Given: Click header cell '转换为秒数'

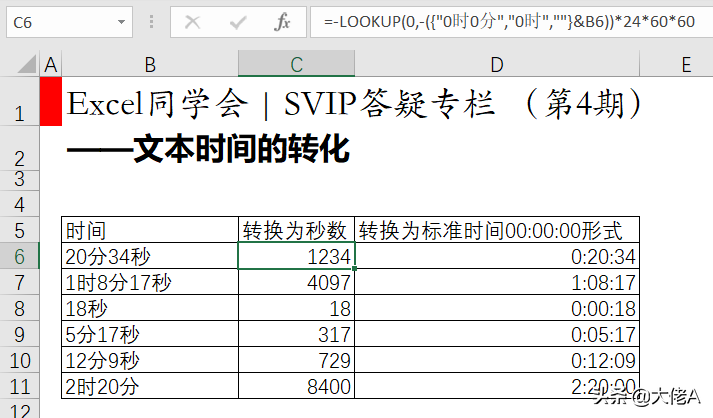Looking at the screenshot, I should (296, 230).
